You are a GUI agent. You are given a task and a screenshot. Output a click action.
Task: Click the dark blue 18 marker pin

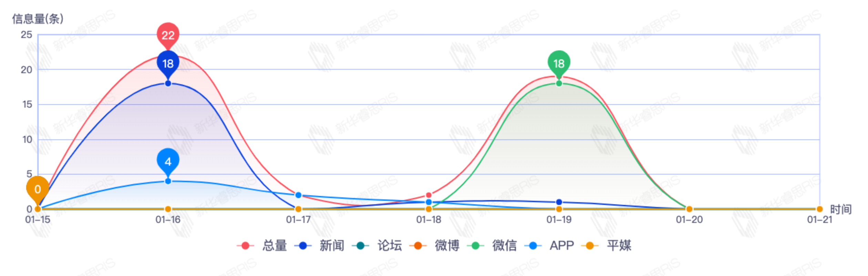[x=168, y=63]
